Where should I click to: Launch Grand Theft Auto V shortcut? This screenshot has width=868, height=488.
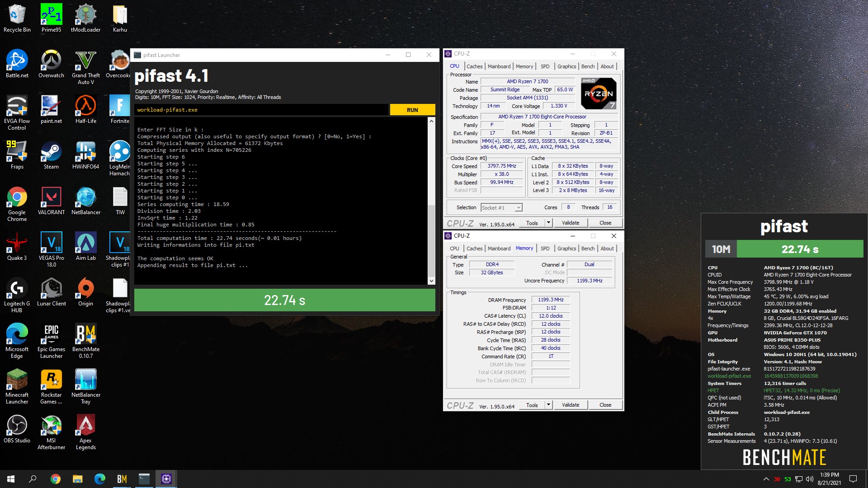pos(85,67)
